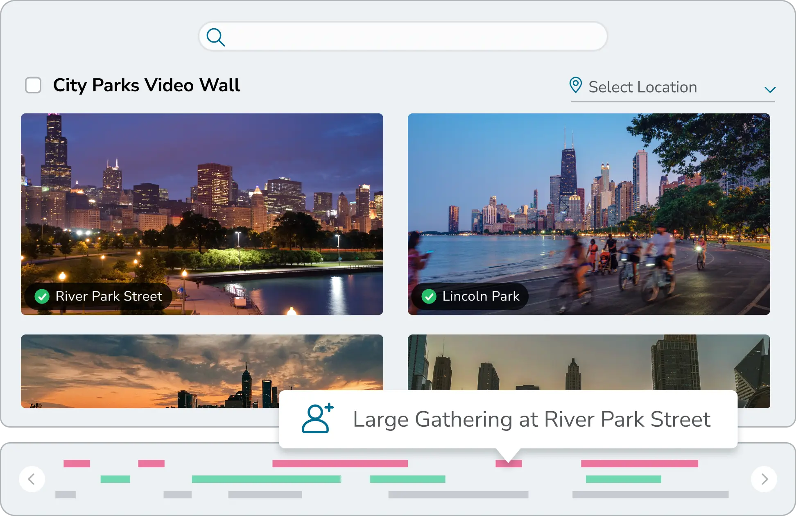Screen dimensions: 812x516
Task: Click the green checkmark on Lincoln Park feed
Action: (429, 296)
